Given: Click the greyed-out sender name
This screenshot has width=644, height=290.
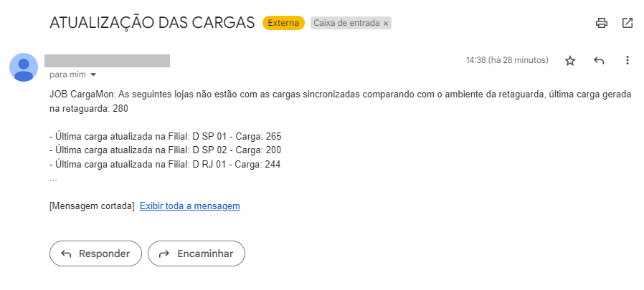Looking at the screenshot, I should 107,61.
